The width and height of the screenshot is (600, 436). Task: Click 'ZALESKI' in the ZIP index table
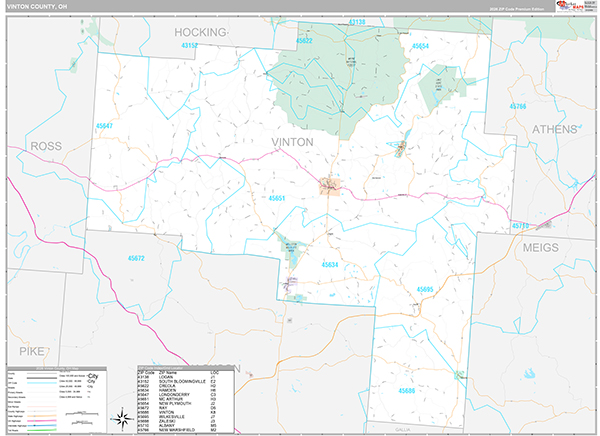click(167, 421)
